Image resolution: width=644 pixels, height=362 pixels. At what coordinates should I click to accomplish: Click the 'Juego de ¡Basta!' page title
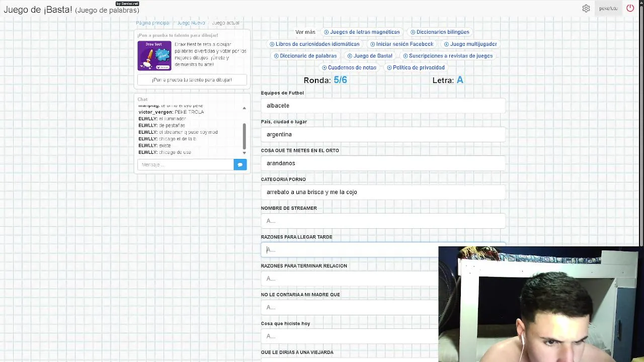(38, 10)
